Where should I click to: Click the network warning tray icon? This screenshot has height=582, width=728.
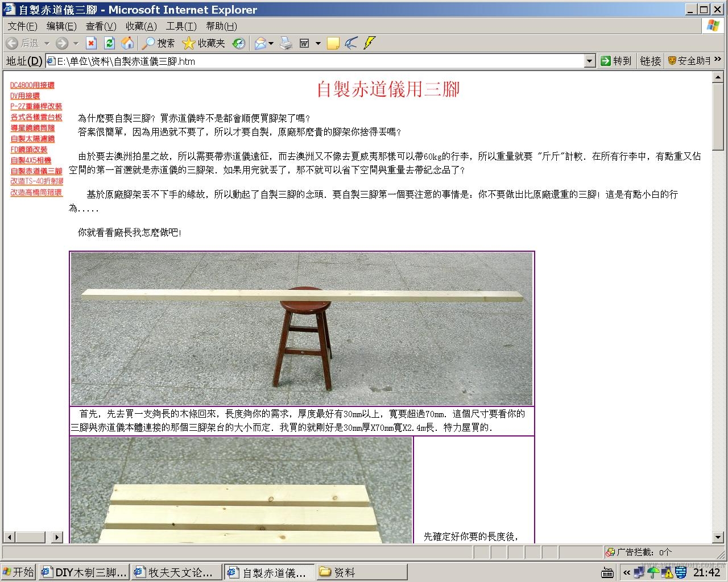tap(667, 572)
